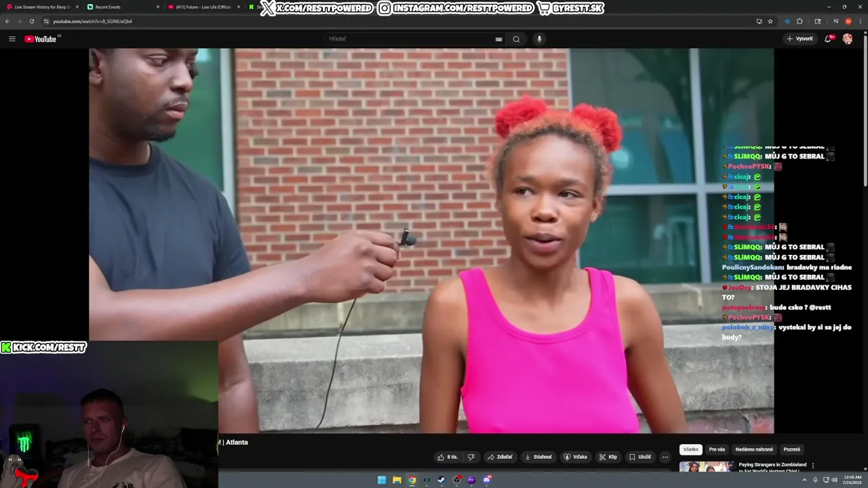This screenshot has height=488, width=868.
Task: Open more actions three-dot menu
Action: [665, 457]
